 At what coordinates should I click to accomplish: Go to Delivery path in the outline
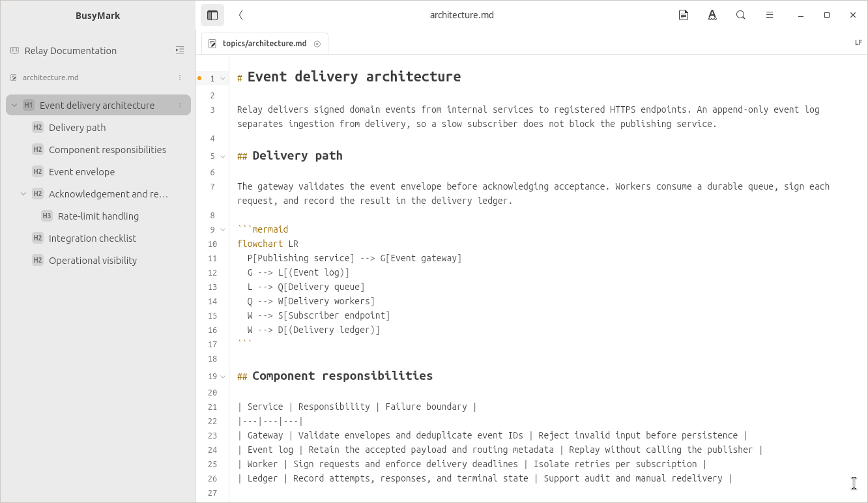pyautogui.click(x=77, y=127)
